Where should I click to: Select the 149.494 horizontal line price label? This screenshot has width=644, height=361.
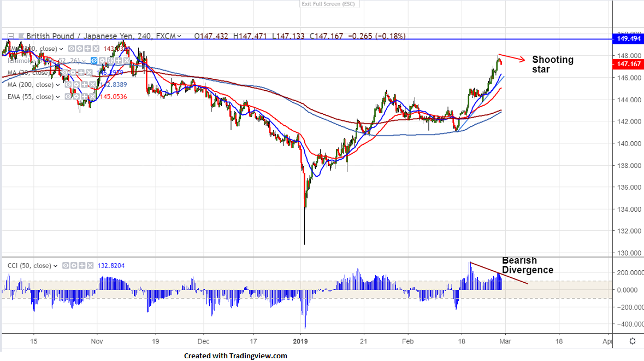[628, 39]
